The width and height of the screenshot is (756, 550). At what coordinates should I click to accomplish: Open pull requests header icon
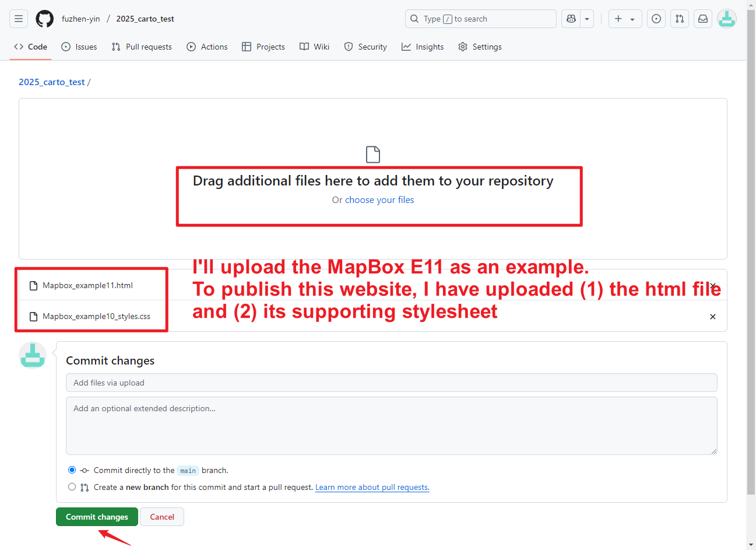[x=680, y=19]
